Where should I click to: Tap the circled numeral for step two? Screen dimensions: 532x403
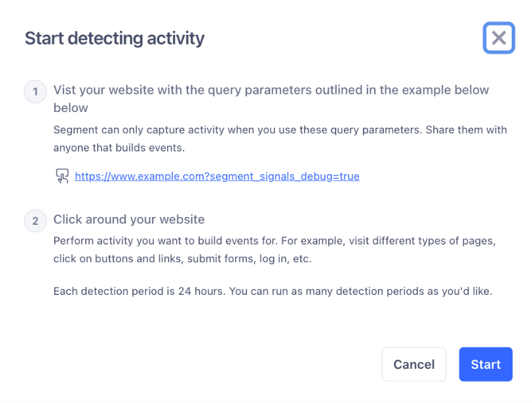35,221
